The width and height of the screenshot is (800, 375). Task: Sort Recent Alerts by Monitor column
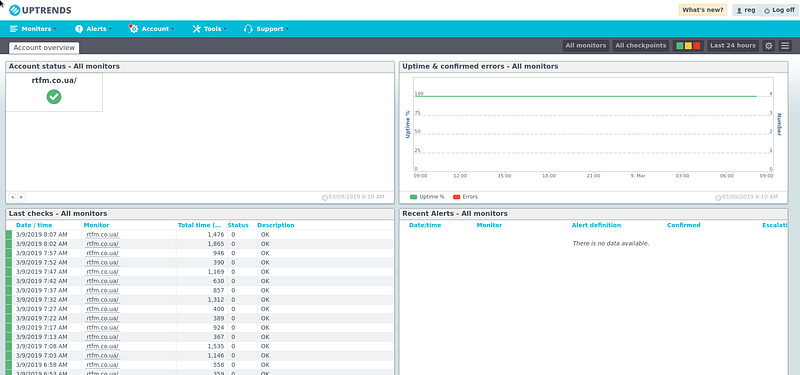[x=489, y=225]
